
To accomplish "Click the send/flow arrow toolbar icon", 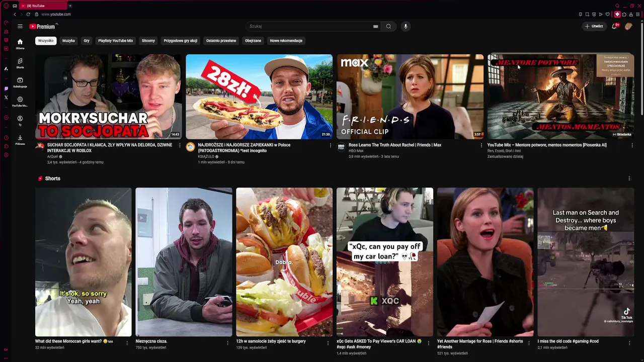I will pos(600,14).
